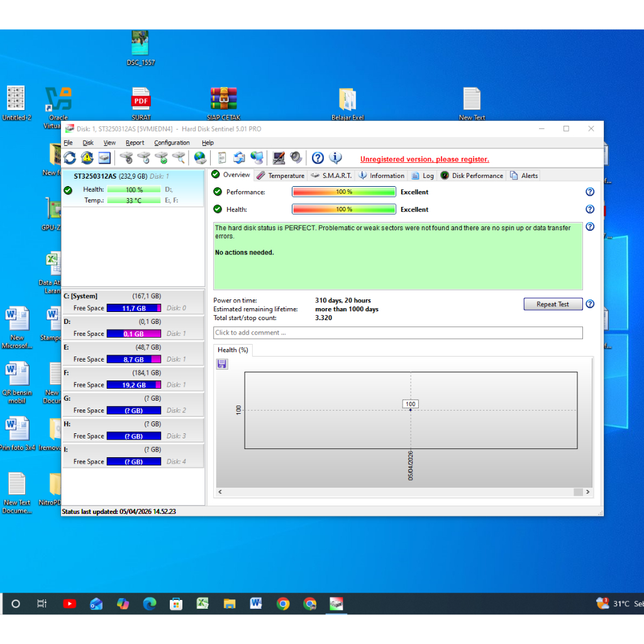The height and width of the screenshot is (644, 644).
Task: Click the Health 100 % gradient bar on Overview tab
Action: tap(344, 209)
